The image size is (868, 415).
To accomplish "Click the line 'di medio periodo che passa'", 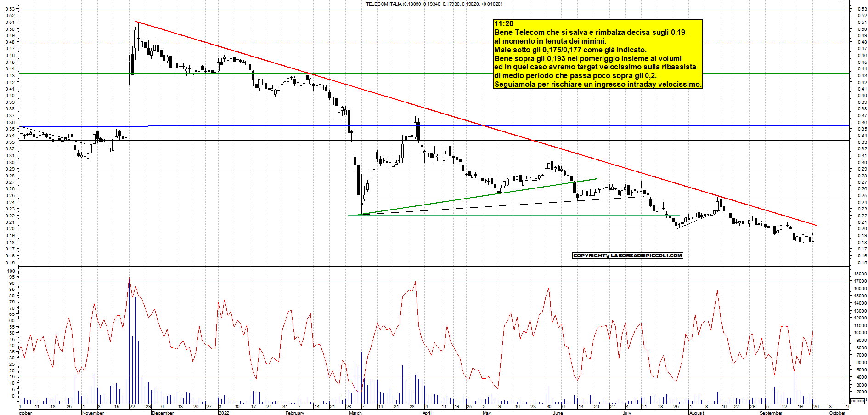I will (575, 76).
